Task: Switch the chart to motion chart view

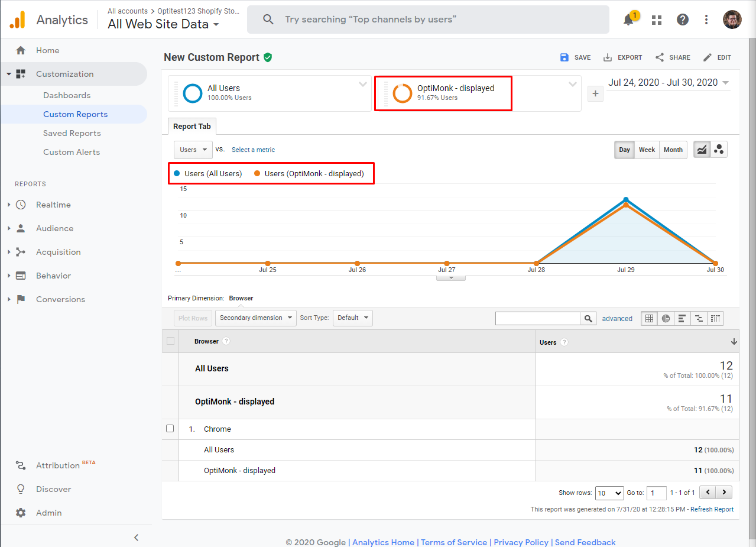Action: [719, 150]
